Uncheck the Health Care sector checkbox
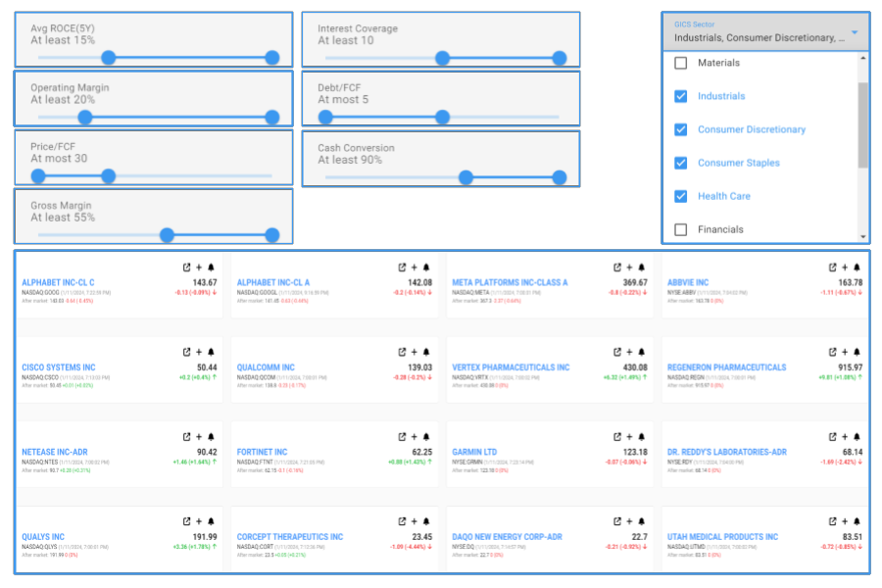The height and width of the screenshot is (588, 882). [x=681, y=196]
